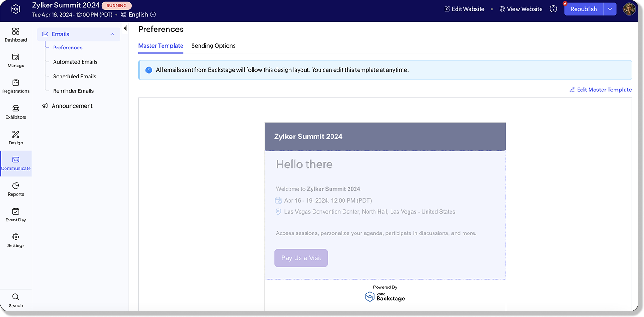The image size is (644, 317).
Task: Click the help question mark icon
Action: click(553, 9)
